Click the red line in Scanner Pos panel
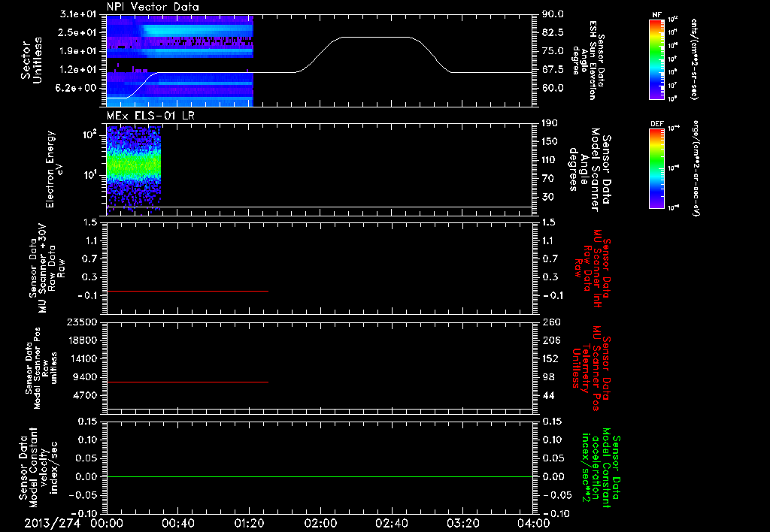Viewport: 770px width, 532px height. (187, 382)
